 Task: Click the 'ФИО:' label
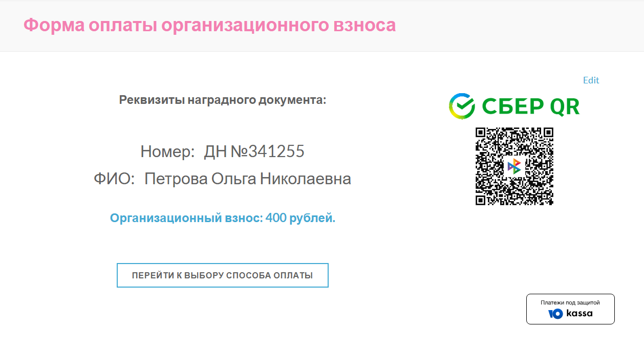tap(114, 179)
